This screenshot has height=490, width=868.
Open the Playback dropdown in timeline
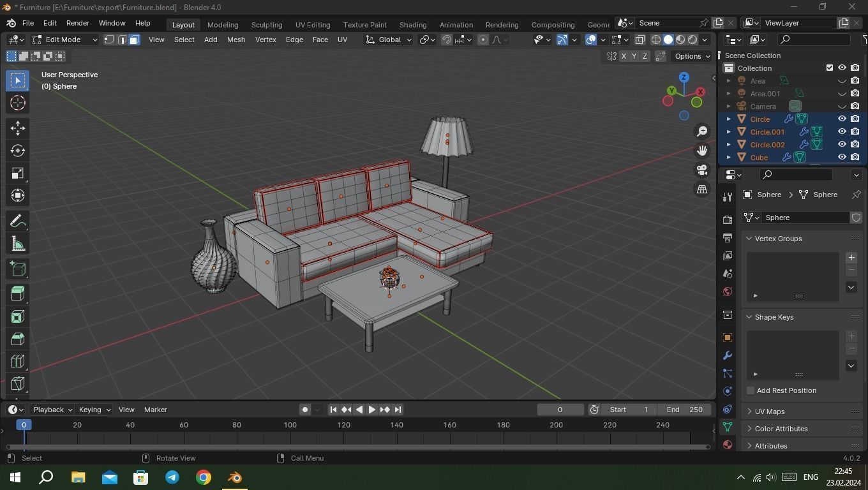(x=52, y=410)
